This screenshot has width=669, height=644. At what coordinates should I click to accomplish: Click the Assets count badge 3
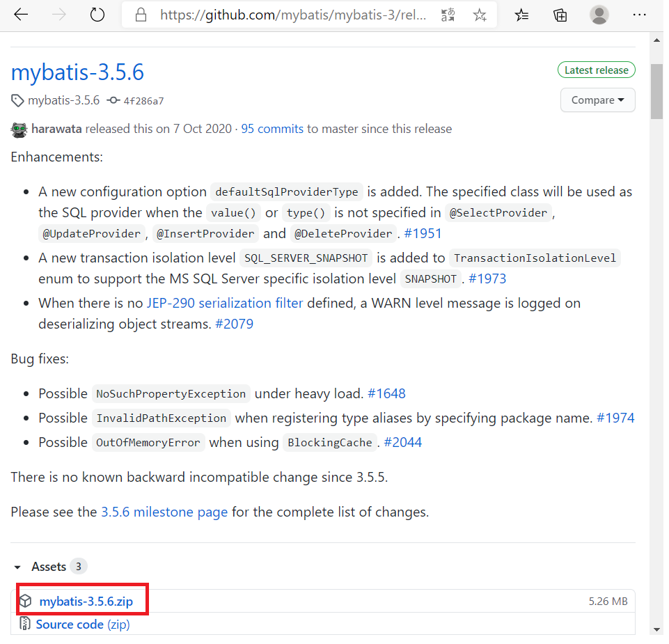point(79,566)
